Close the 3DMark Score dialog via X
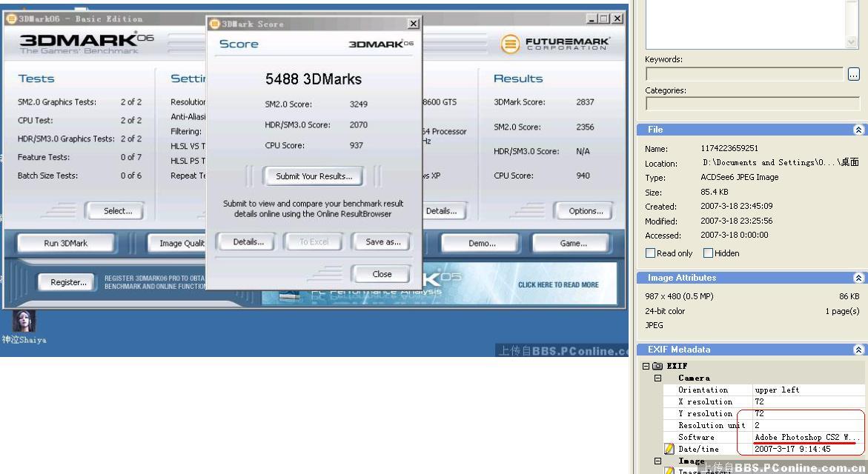Viewport: 868px width, 474px height. pos(413,23)
